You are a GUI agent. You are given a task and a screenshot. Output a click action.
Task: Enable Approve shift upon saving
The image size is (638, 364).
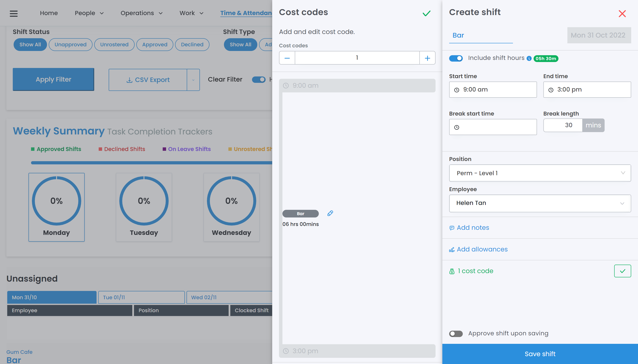click(x=456, y=333)
